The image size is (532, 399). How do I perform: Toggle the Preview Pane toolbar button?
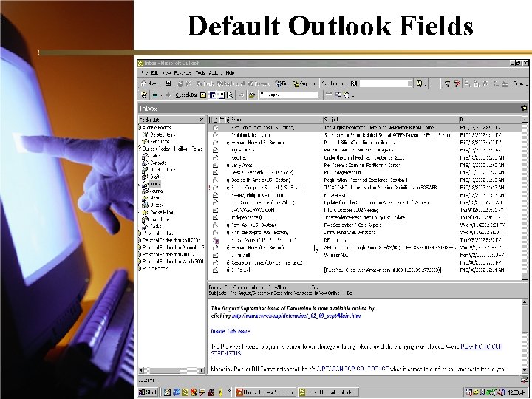click(x=221, y=95)
